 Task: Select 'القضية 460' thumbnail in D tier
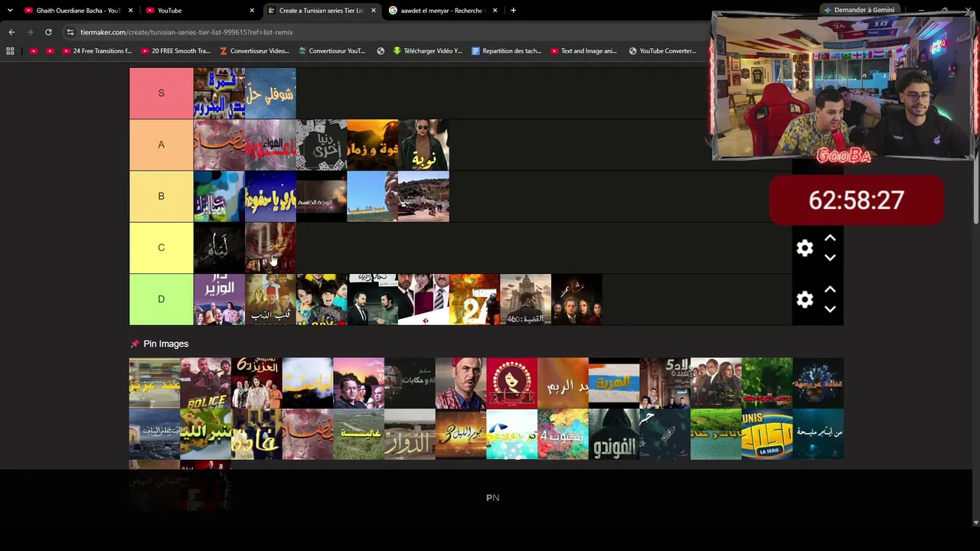[525, 299]
